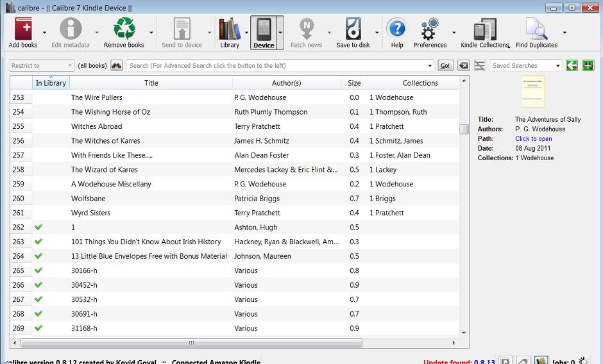603x364 pixels.
Task: Click the Fetch news icon
Action: tap(307, 28)
